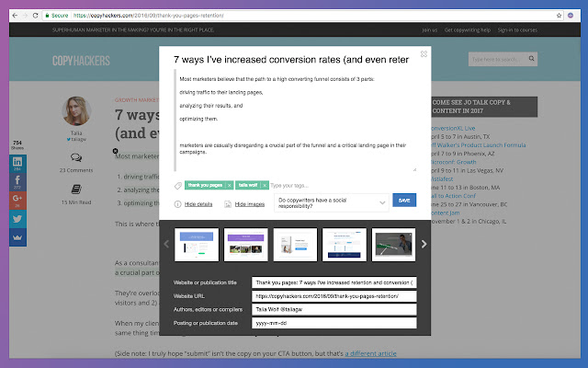Bookmark page with the star icon
Screen dimensions: 588x368
[559, 16]
